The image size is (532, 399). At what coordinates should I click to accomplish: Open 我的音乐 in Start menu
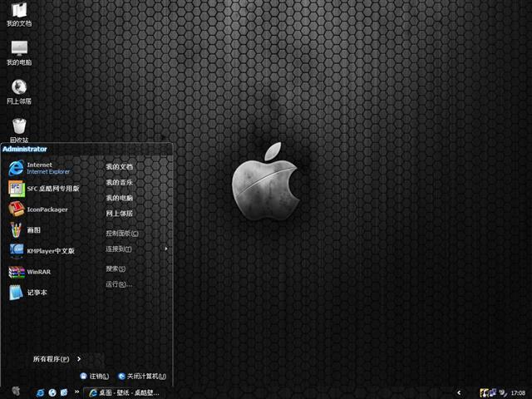[119, 182]
